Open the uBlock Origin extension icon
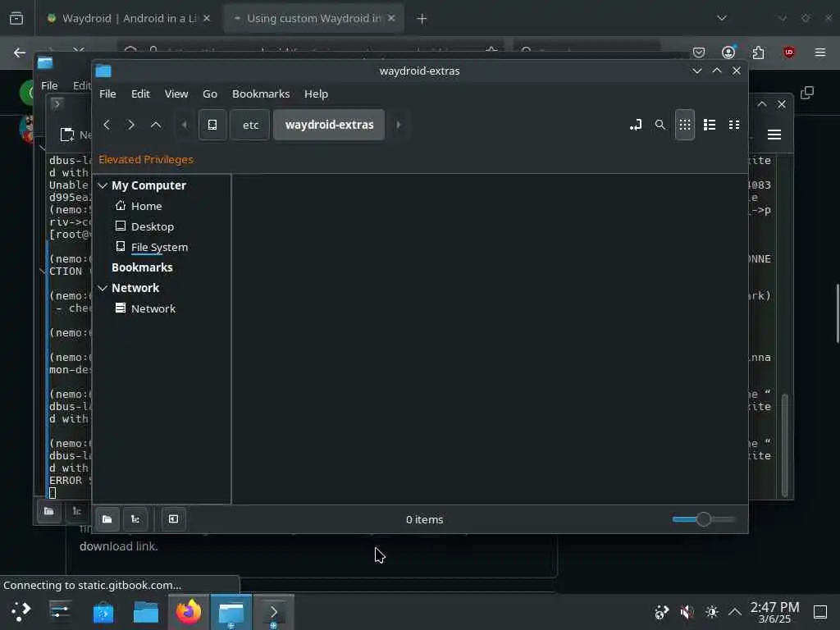 (788, 52)
